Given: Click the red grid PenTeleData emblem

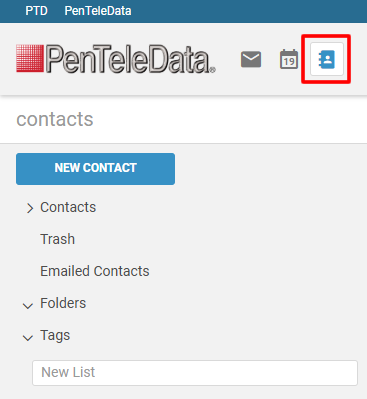Looking at the screenshot, I should tap(30, 59).
